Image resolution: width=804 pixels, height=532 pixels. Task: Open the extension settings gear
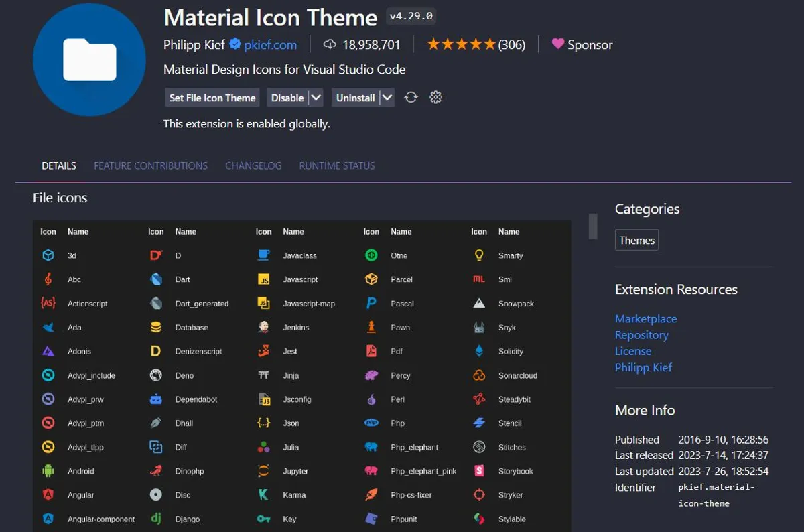[x=435, y=97]
